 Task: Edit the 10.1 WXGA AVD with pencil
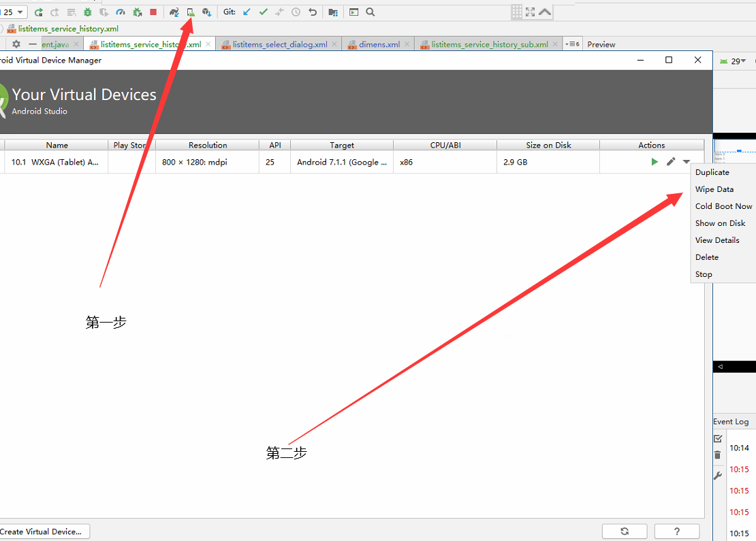point(671,162)
